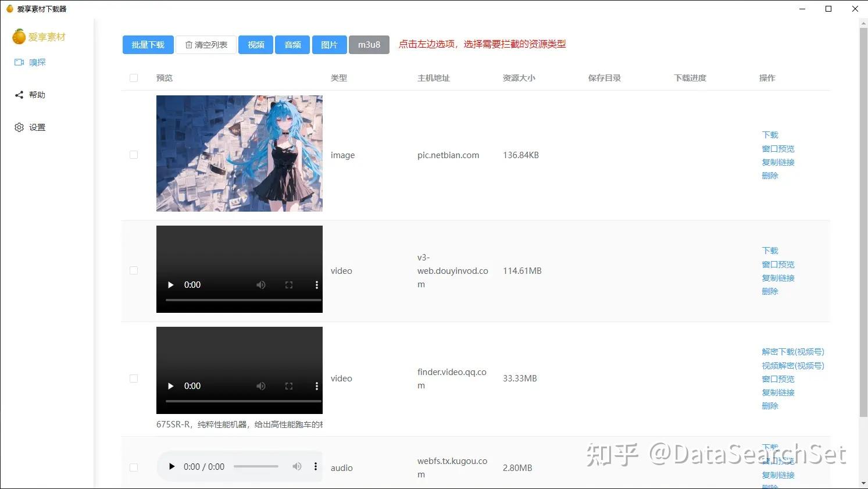The height and width of the screenshot is (489, 868).
Task: Click the 帮助 share icon in sidebar
Action: click(x=19, y=95)
